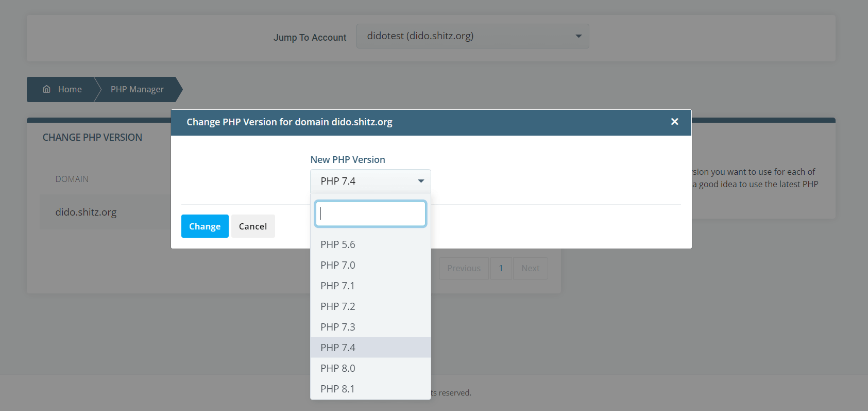Select PHP 7.0 from the list
This screenshot has height=411, width=868.
[370, 265]
